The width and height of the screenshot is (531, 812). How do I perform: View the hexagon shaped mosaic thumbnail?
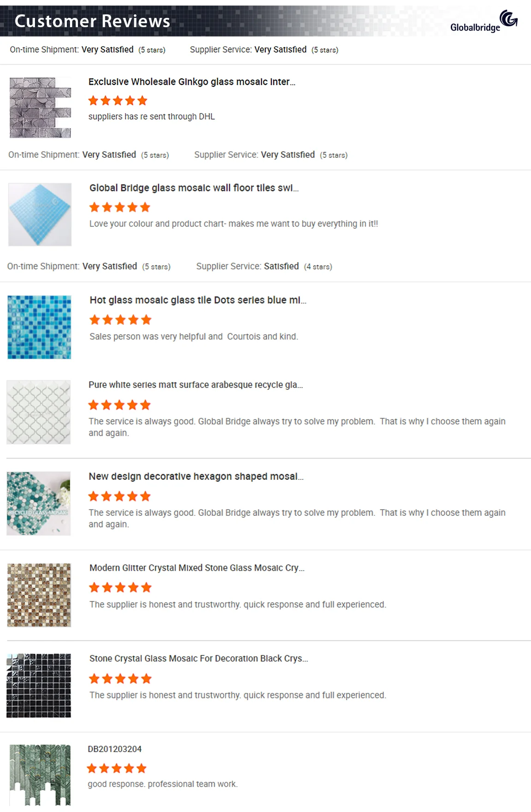point(39,503)
